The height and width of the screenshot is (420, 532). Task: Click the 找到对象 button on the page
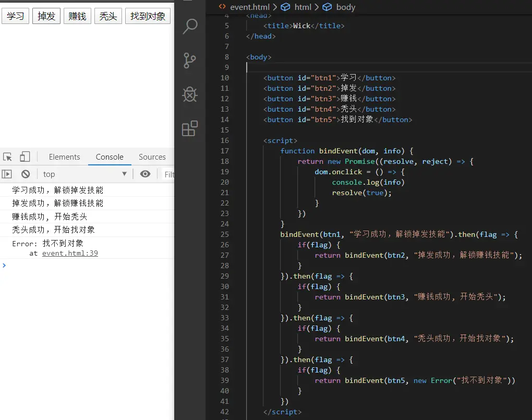pyautogui.click(x=148, y=16)
